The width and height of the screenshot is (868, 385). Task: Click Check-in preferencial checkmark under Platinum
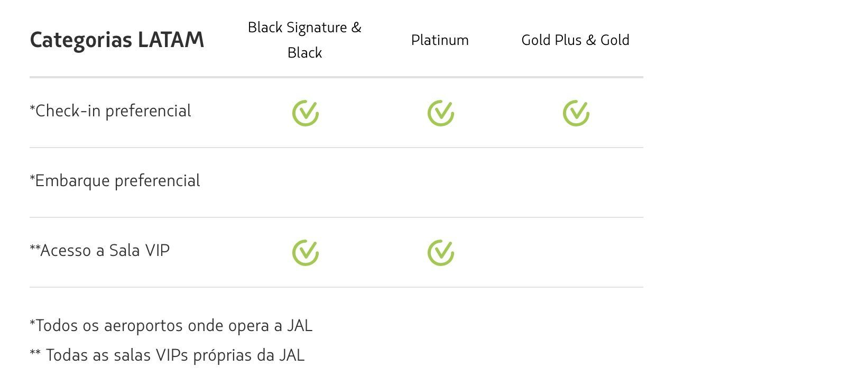(x=441, y=113)
